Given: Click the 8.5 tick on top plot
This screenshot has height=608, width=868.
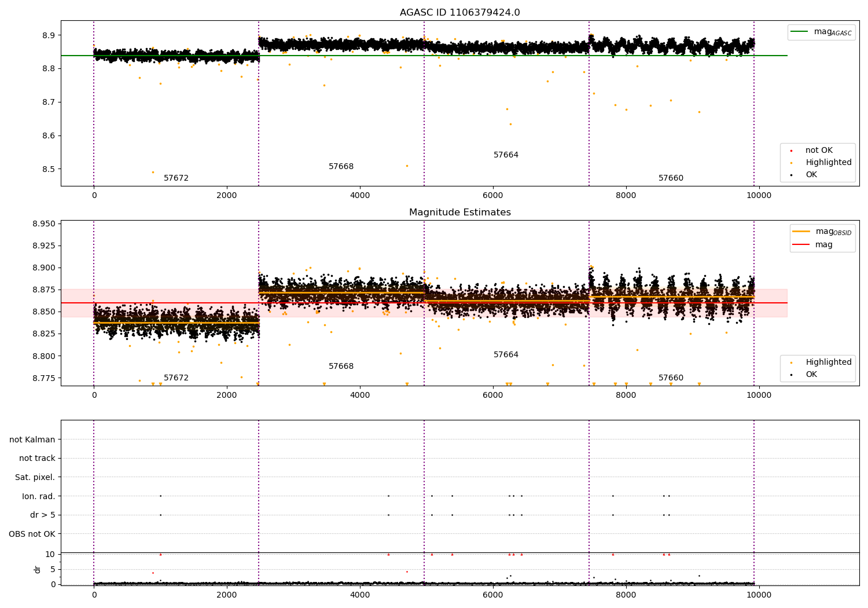Looking at the screenshot, I should coord(49,170).
